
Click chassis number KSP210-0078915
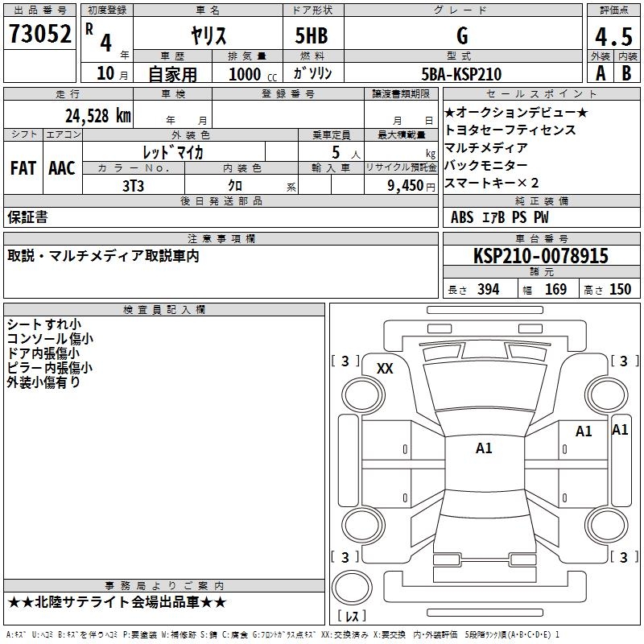tap(541, 255)
